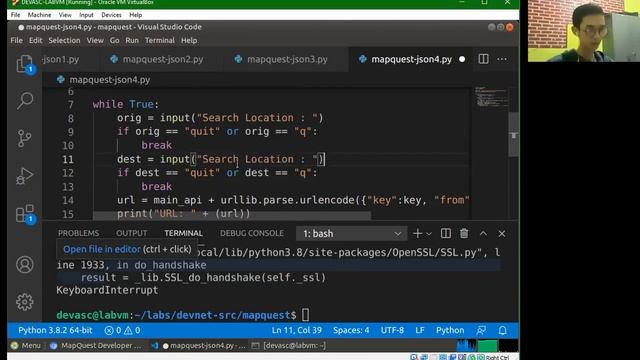This screenshot has width=640, height=360.
Task: Click the mapquest-json4.py breadcrumb
Action: 109,80
